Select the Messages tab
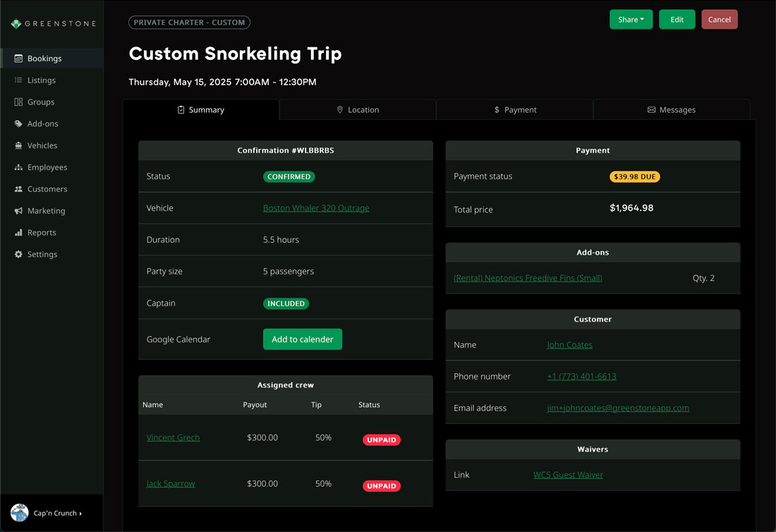The image size is (776, 532). (x=671, y=110)
